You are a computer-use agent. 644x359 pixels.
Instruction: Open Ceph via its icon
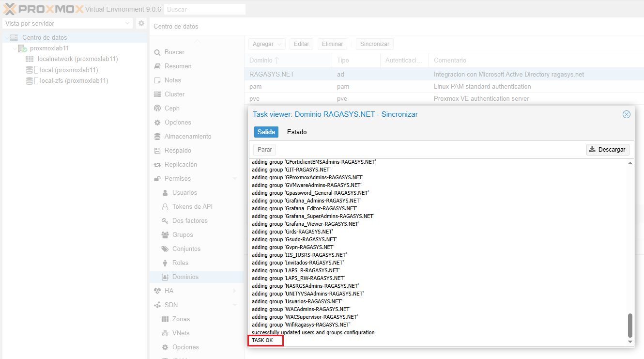click(x=157, y=109)
